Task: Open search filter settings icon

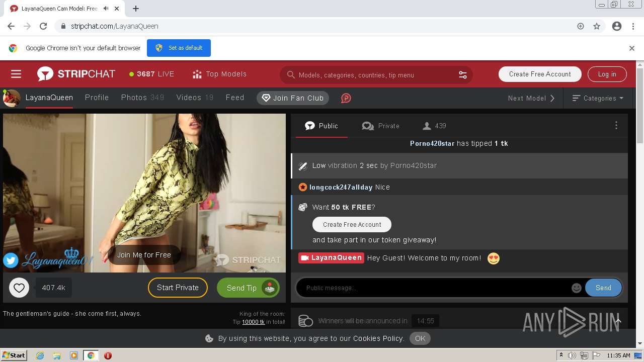Action: [462, 75]
